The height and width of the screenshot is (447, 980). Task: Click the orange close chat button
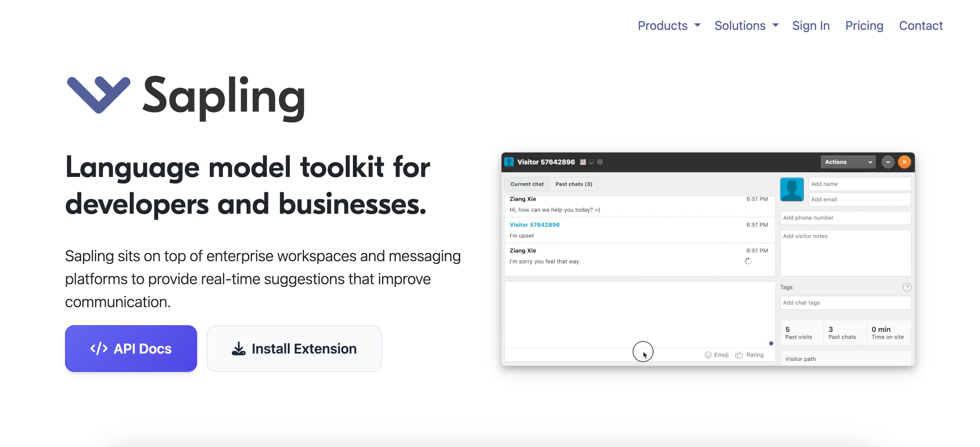point(904,162)
